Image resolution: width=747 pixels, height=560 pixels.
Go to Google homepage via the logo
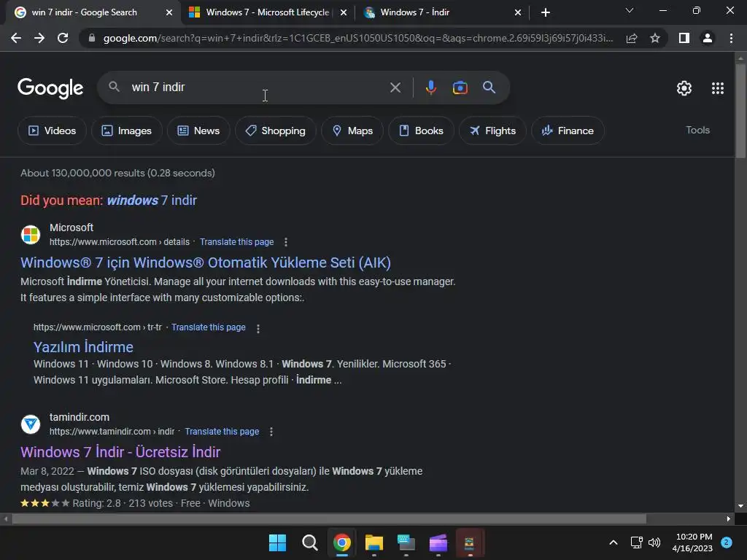click(x=50, y=88)
